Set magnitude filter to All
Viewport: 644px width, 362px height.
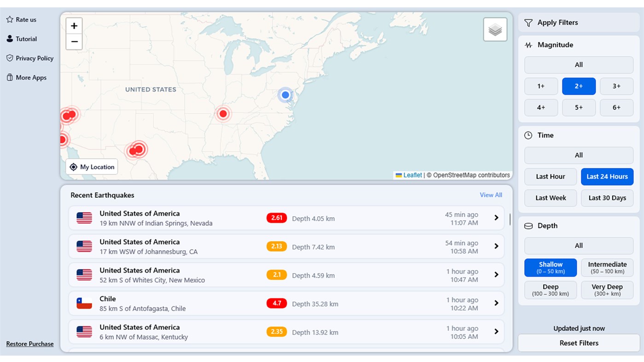(x=579, y=65)
